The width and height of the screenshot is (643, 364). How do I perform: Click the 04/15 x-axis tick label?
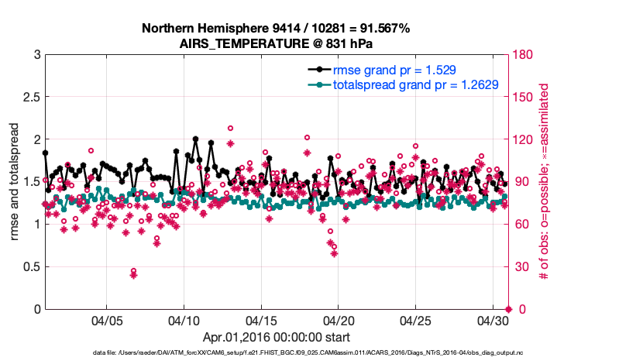pos(261,320)
